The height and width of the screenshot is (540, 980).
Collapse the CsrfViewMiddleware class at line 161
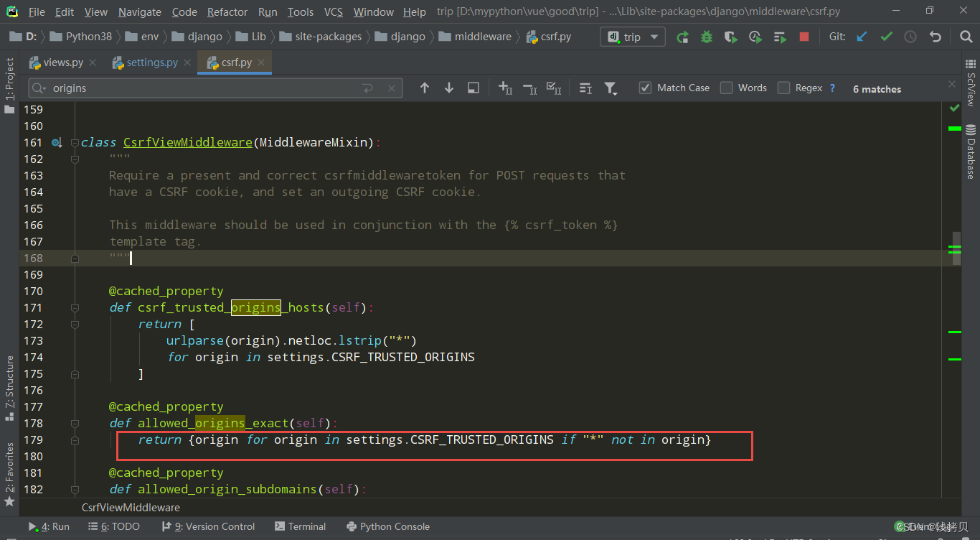point(75,142)
